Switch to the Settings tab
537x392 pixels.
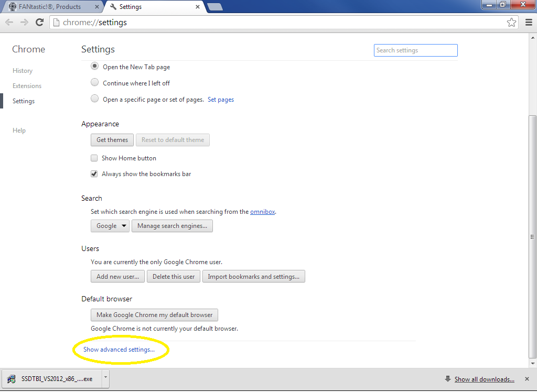(154, 7)
